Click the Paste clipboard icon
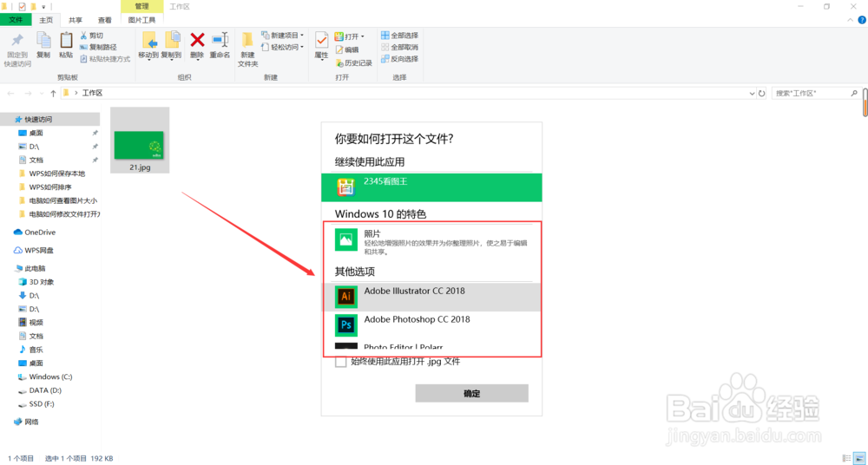This screenshot has width=868, height=465. [66, 40]
